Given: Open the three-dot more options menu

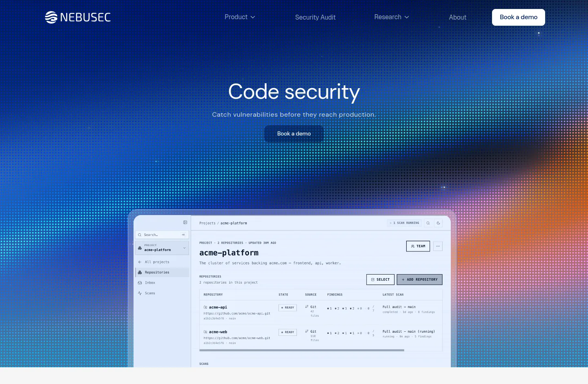Looking at the screenshot, I should tap(438, 246).
